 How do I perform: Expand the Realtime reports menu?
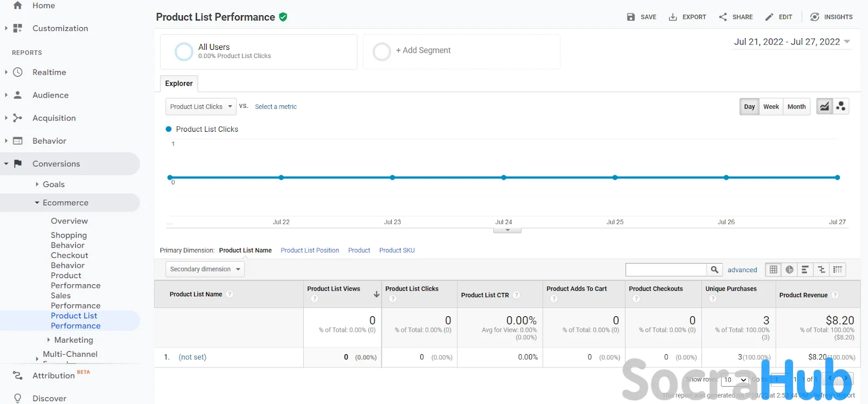click(6, 72)
